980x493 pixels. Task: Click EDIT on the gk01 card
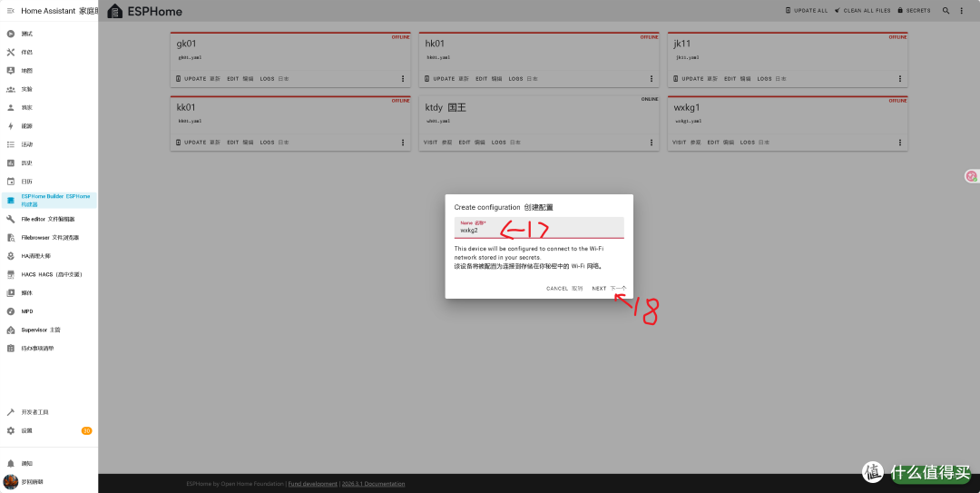tap(240, 79)
